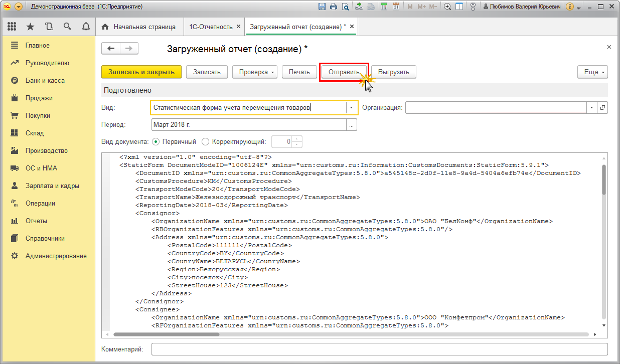The width and height of the screenshot is (620, 364).
Task: Open the Проверка dropdown button
Action: click(x=255, y=72)
